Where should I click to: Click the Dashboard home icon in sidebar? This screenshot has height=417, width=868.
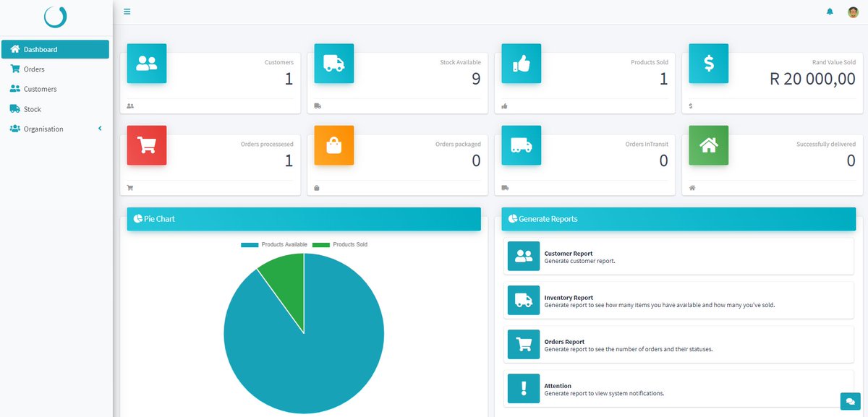pos(15,49)
